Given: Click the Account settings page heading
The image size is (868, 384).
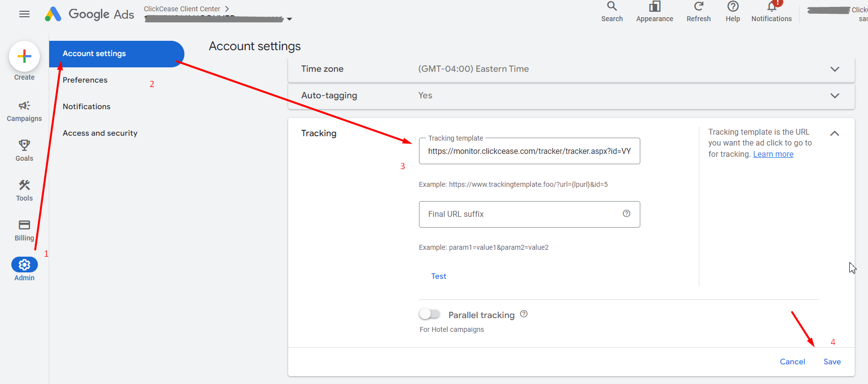Looking at the screenshot, I should pos(255,46).
